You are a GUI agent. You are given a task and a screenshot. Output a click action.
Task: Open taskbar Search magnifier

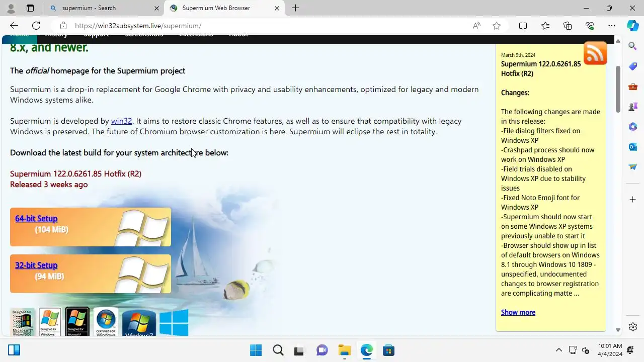tap(278, 350)
